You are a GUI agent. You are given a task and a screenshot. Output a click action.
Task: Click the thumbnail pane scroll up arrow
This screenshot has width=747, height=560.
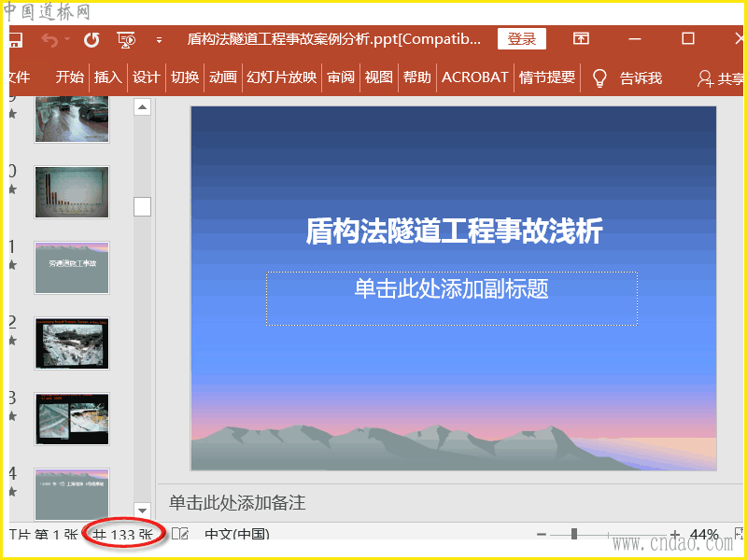click(142, 107)
